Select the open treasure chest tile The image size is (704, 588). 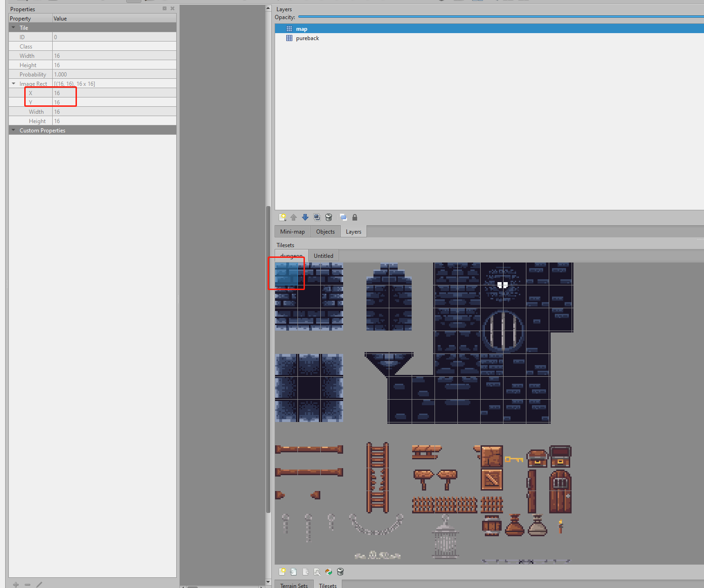click(x=560, y=456)
